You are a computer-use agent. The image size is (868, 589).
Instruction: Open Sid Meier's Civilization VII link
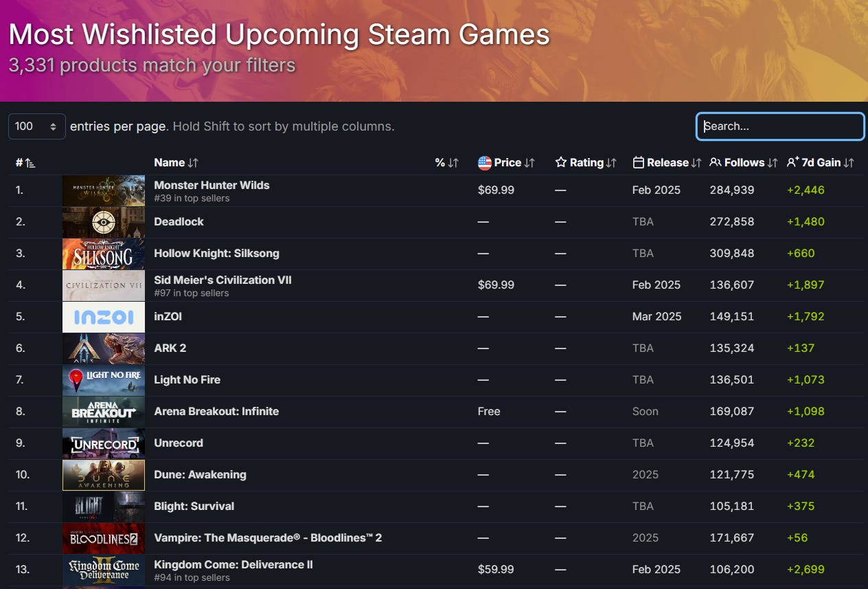tap(222, 280)
